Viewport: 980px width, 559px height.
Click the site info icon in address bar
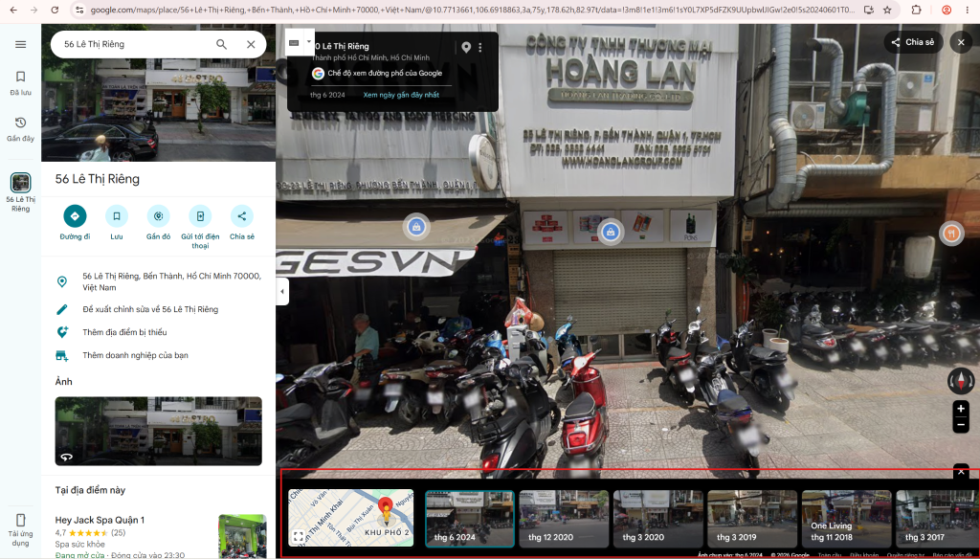pos(78,10)
